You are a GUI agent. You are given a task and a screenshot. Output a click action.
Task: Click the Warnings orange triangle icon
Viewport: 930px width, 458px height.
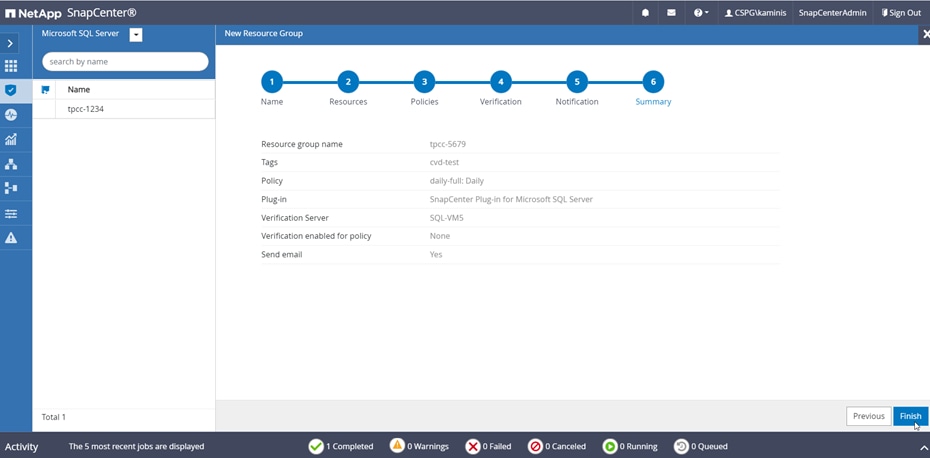click(397, 446)
